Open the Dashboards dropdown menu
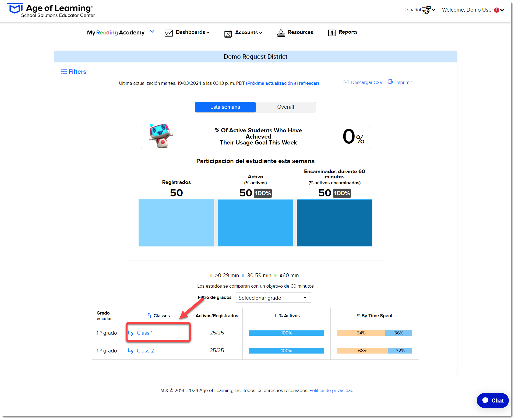 point(192,32)
